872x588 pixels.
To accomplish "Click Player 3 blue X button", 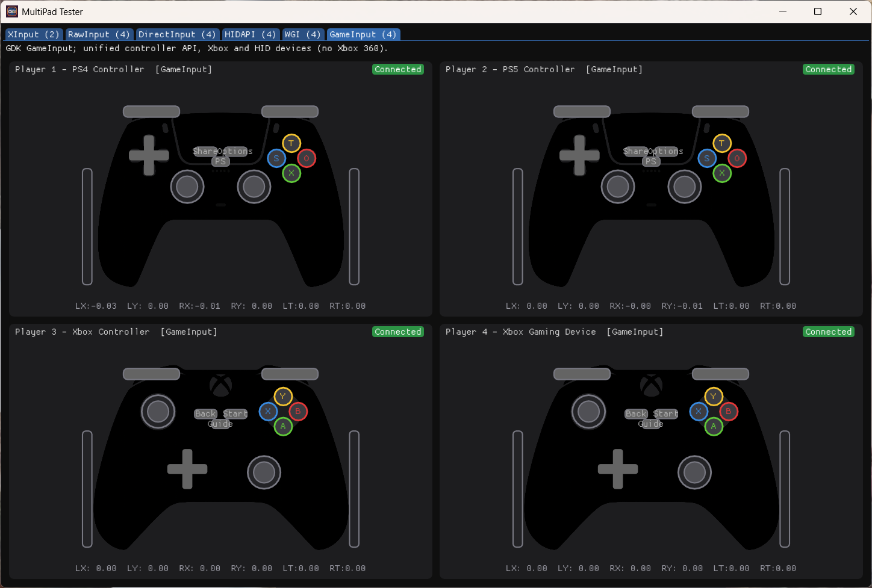I will pyautogui.click(x=268, y=411).
